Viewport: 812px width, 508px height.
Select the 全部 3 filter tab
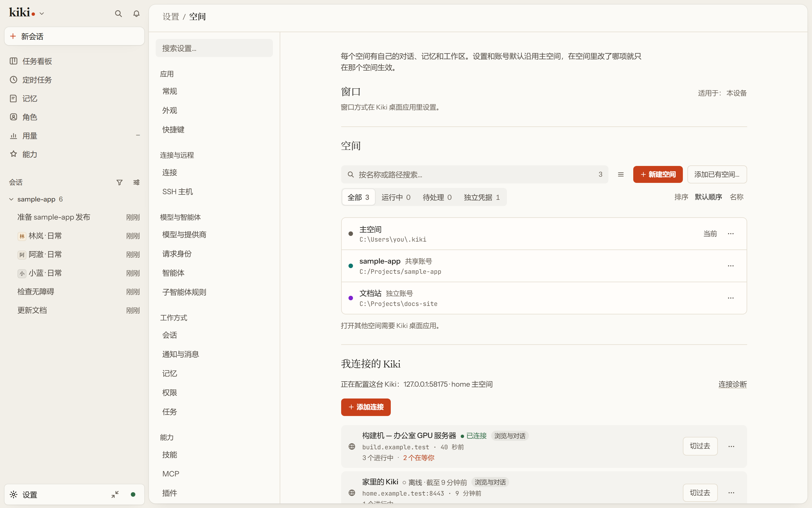tap(358, 197)
